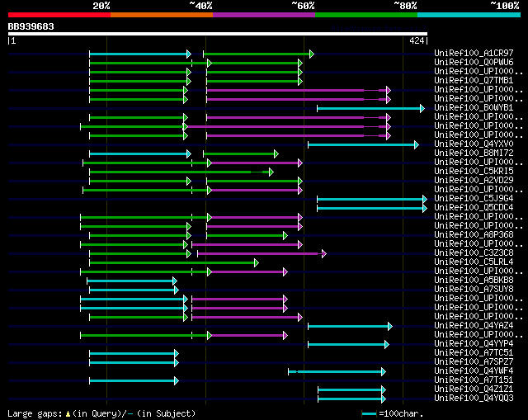
Task: Click the green alignment bar in the A1CR97 row
Action: coord(258,54)
